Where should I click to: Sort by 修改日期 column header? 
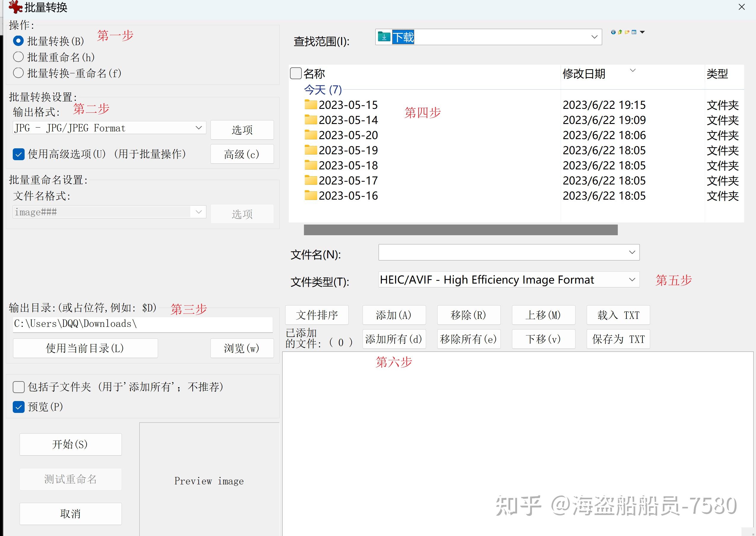pyautogui.click(x=584, y=74)
